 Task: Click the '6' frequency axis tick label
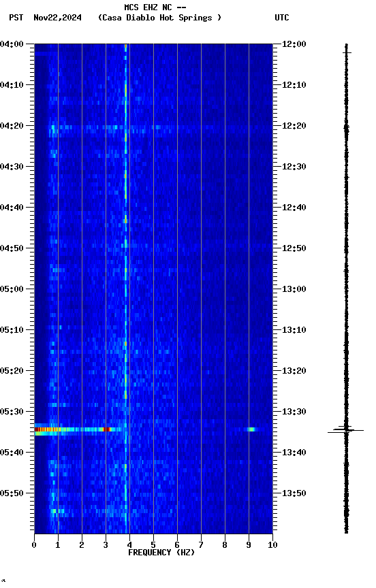point(177,545)
